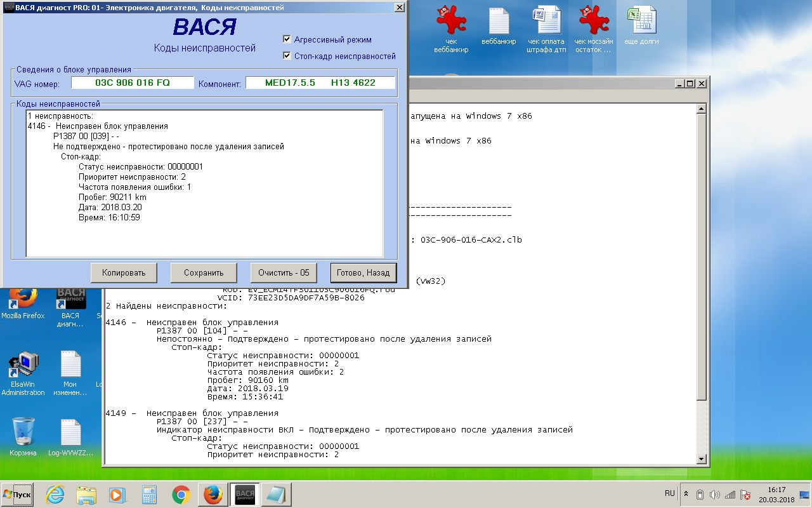Open the Корзина recycle bin icon
The width and height of the screenshot is (812, 508).
(x=23, y=438)
